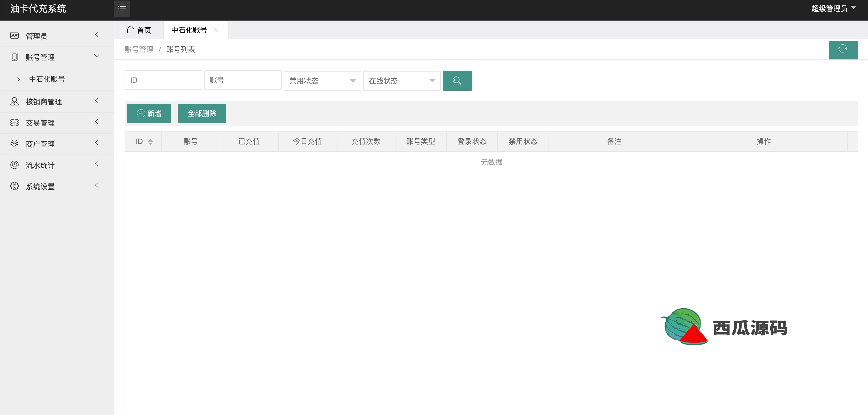Viewport: 868px width, 415px height.
Task: Expand the 管理员 menu chevron
Action: click(x=97, y=35)
